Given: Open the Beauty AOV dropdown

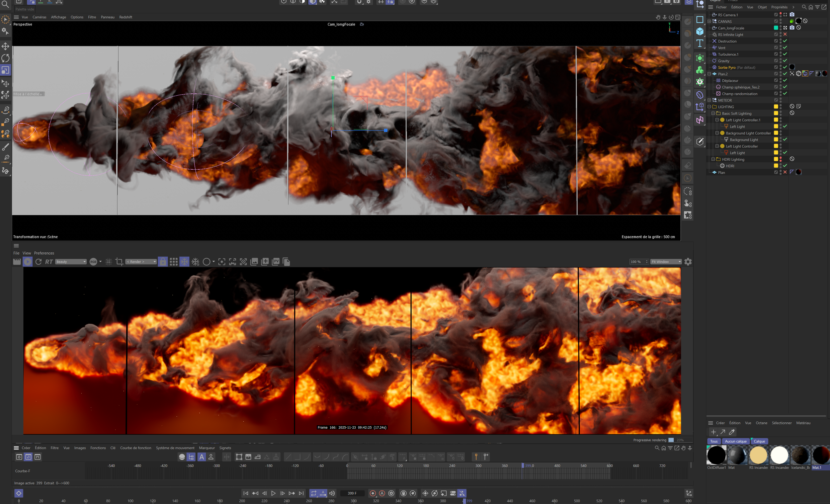Looking at the screenshot, I should 71,261.
